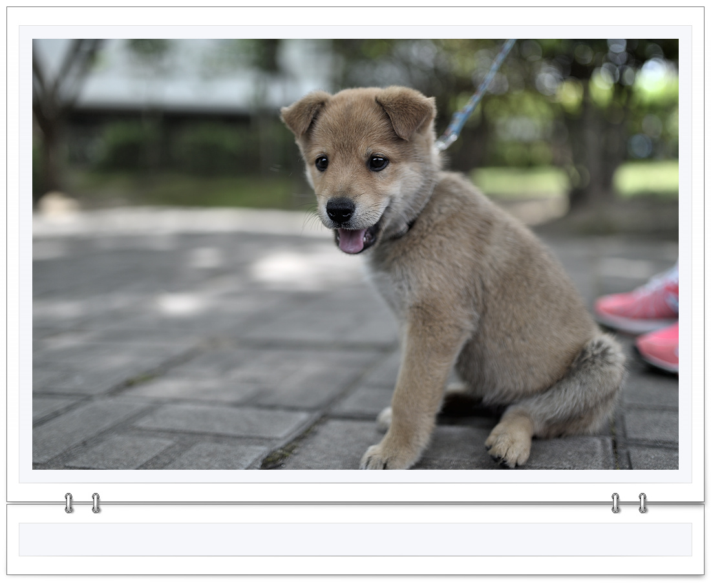
Task: Click the second binder ring from left
Action: pyautogui.click(x=96, y=503)
